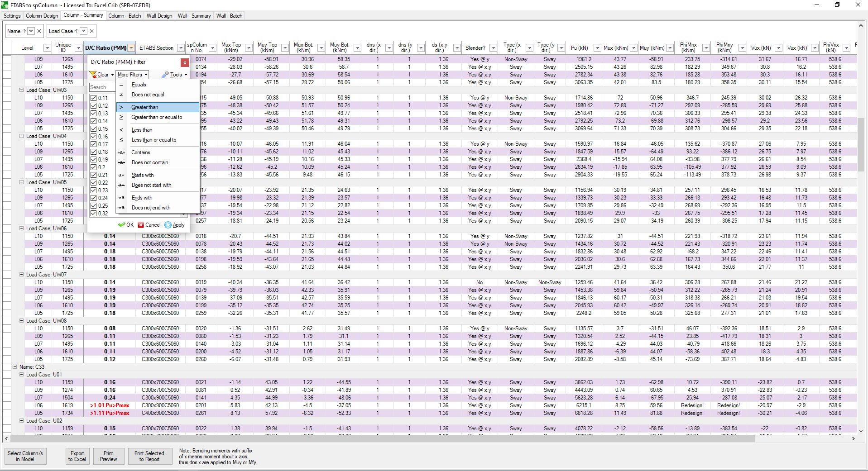Click the red Cancel icon
The height and width of the screenshot is (471, 868).
[141, 225]
